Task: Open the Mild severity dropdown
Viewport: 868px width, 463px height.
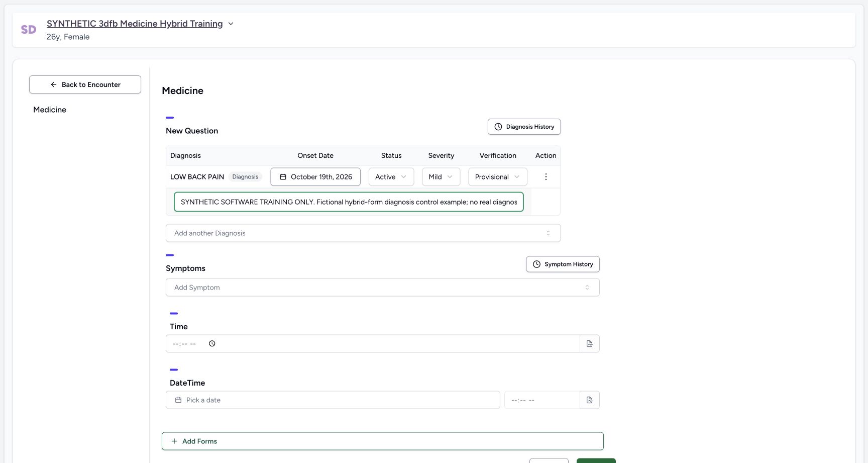Action: (x=441, y=177)
